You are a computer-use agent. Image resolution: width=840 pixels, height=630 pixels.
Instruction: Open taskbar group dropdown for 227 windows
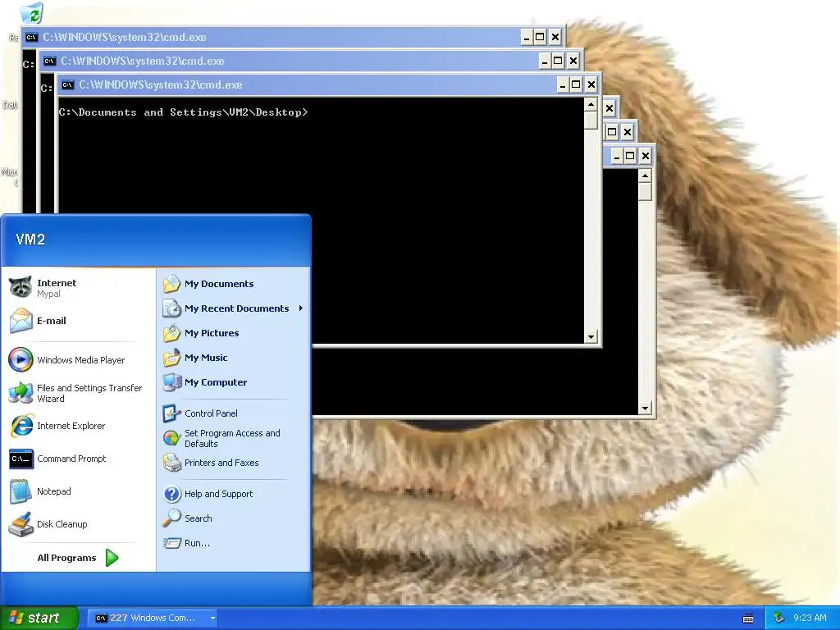point(212,619)
